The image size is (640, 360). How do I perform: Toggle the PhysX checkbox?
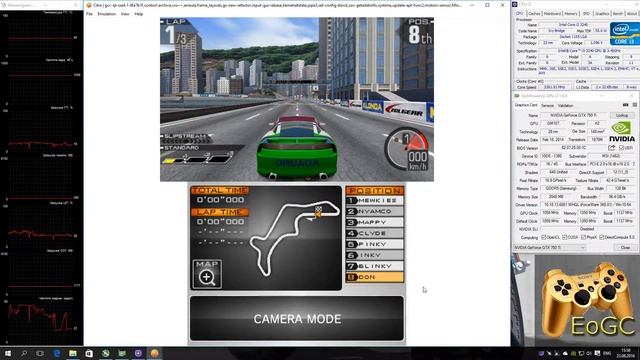coord(583,237)
